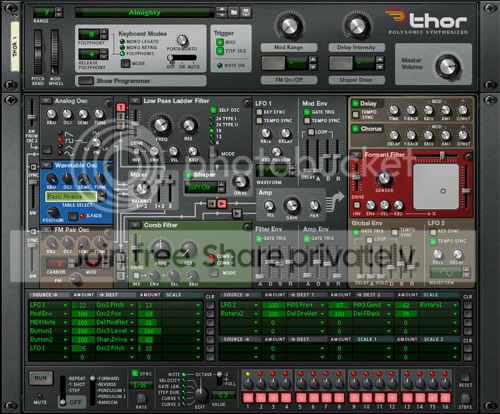
Task: Click the Almighty patch name display
Action: click(x=144, y=13)
